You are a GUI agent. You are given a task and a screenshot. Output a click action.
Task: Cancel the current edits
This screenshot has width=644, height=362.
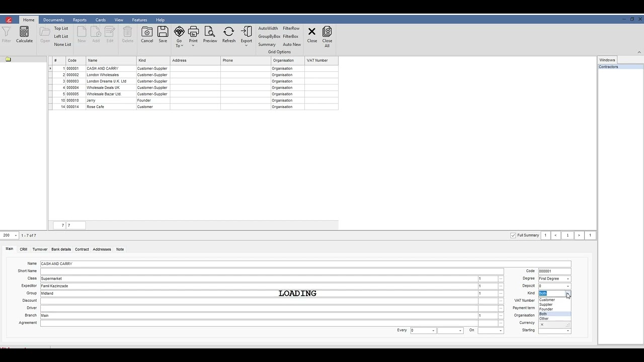[147, 32]
